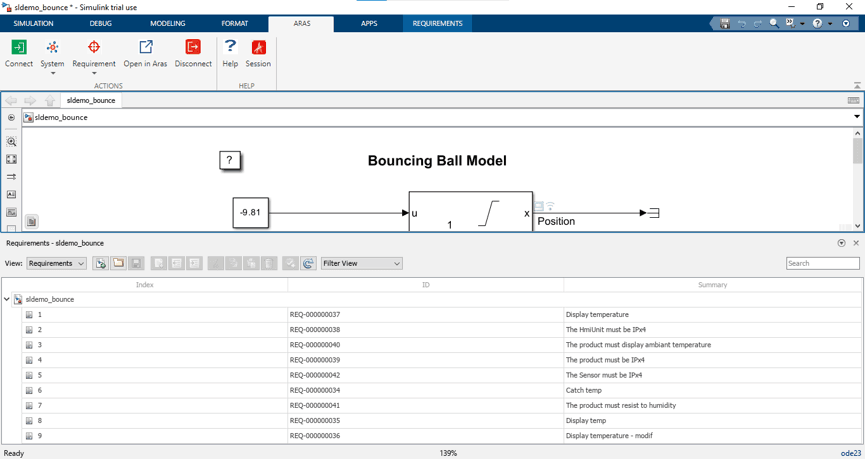
Task: Click the refresh icon in requirements toolbar
Action: click(x=308, y=263)
